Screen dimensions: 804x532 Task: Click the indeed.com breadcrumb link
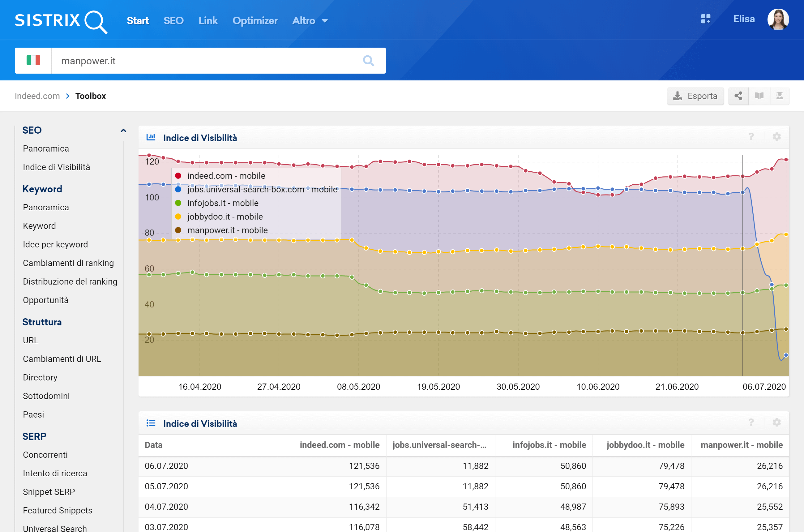pyautogui.click(x=37, y=96)
